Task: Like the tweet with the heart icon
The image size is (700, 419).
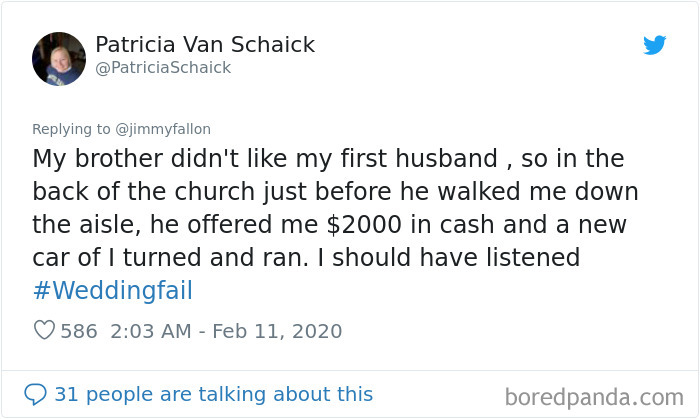Action: point(44,330)
